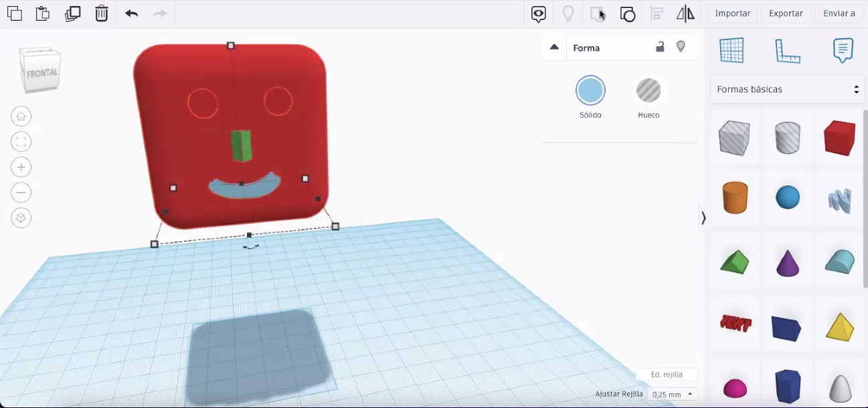The height and width of the screenshot is (408, 868).
Task: Go to the home view
Action: (x=21, y=116)
